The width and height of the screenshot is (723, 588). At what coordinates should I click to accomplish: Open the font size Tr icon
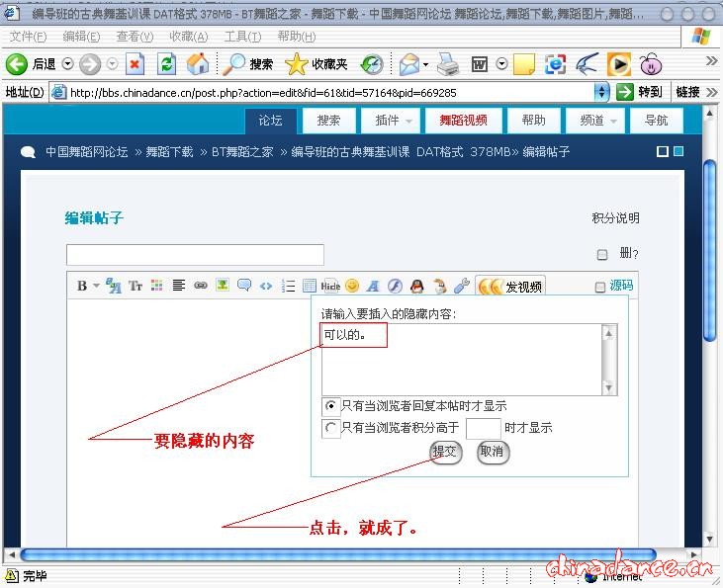pos(136,286)
